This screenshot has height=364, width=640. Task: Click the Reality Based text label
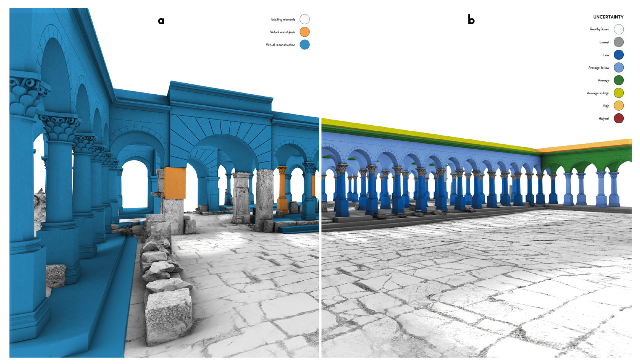coord(600,29)
